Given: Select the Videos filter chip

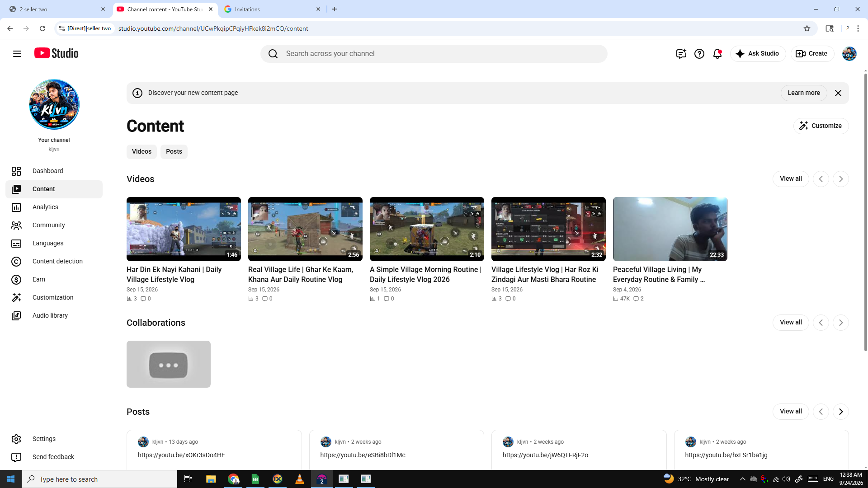Looking at the screenshot, I should [142, 152].
